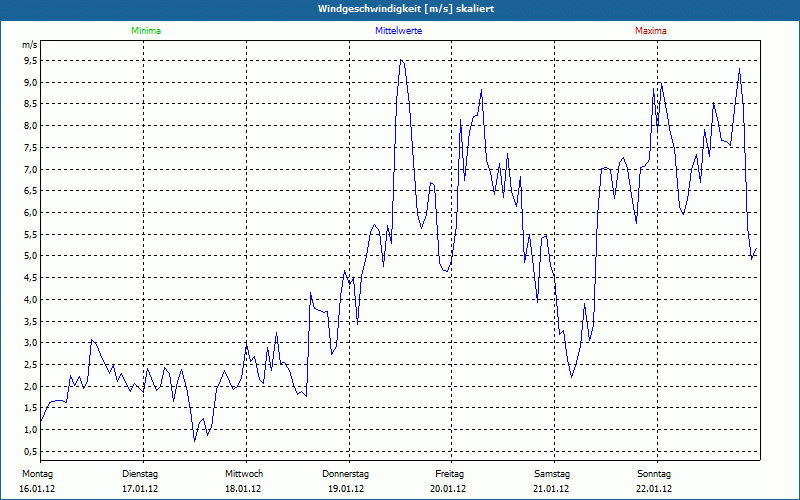Click the 9,5 y-axis value

click(x=30, y=61)
